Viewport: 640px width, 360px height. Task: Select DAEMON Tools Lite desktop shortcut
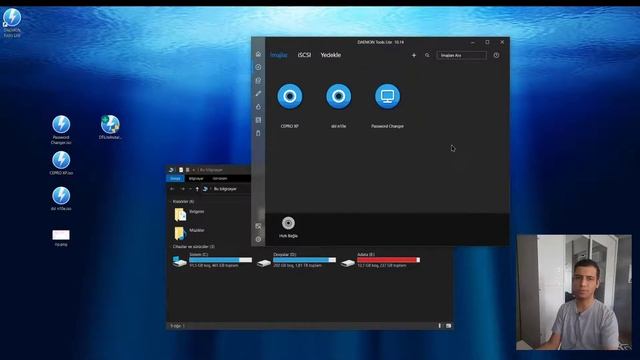(x=12, y=23)
